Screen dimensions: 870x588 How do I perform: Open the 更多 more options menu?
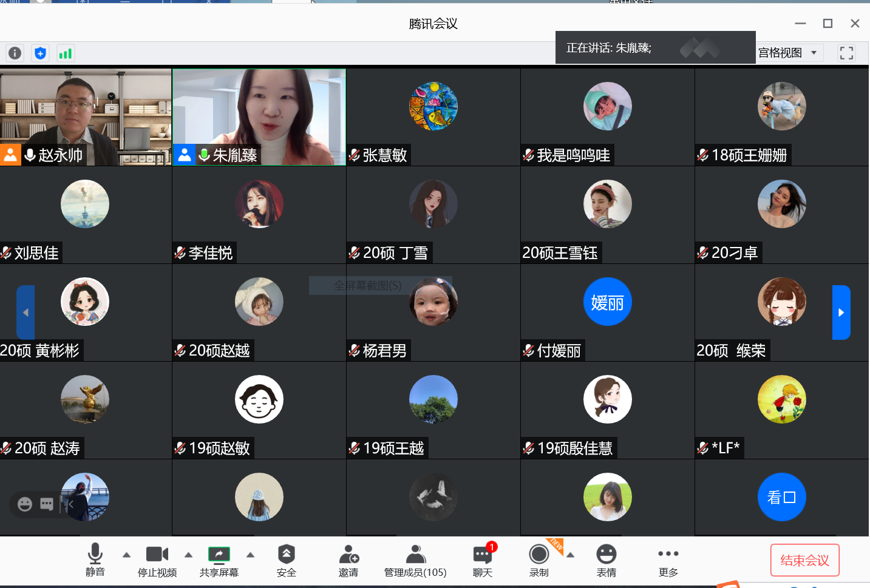pos(668,560)
